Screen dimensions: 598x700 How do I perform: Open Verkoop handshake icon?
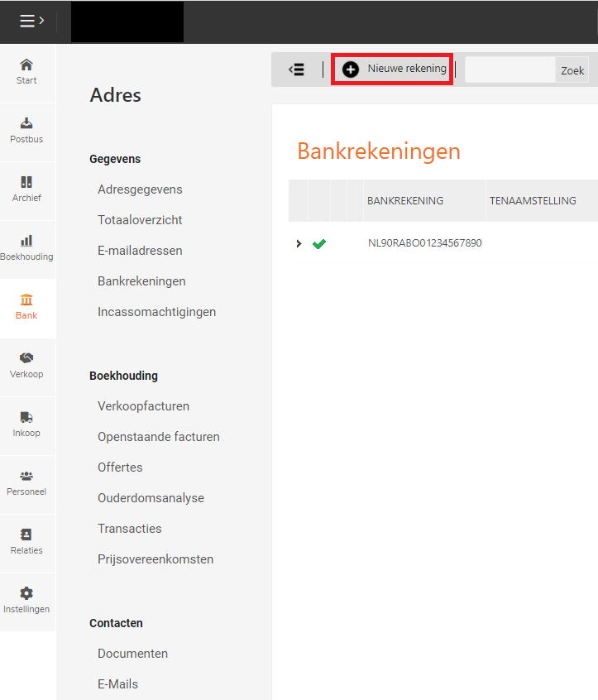point(26,359)
